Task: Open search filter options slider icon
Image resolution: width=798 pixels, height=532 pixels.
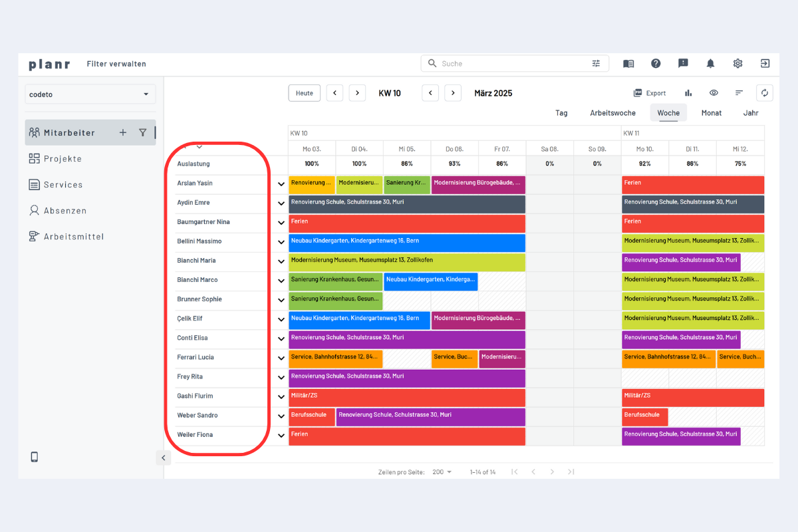Action: [596, 64]
